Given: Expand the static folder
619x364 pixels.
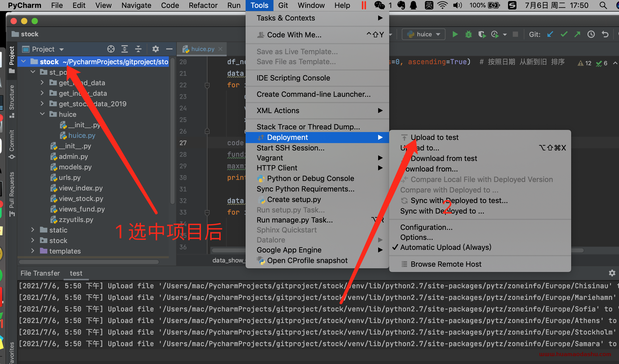Looking at the screenshot, I should [33, 230].
